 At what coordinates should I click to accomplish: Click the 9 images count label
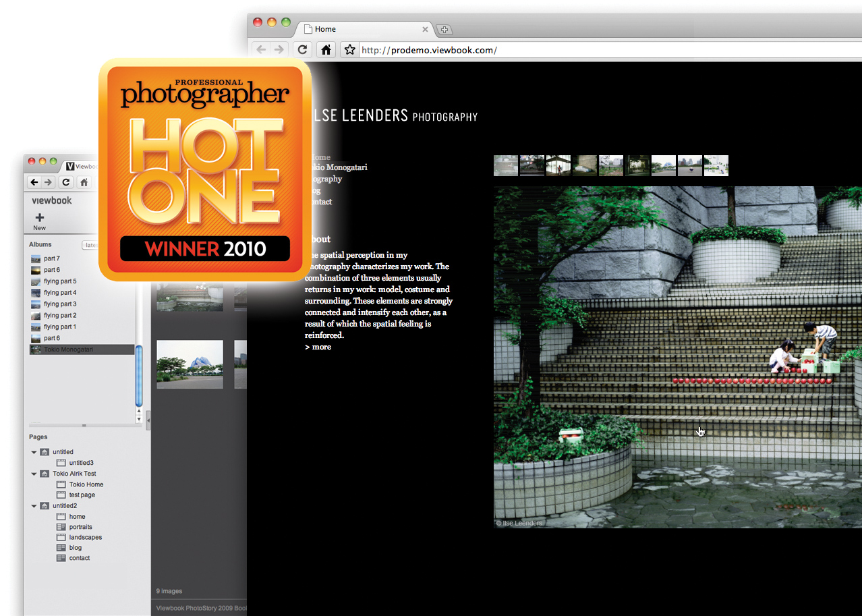[169, 591]
